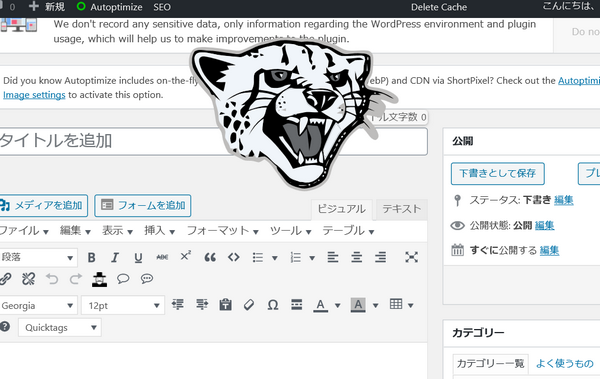Open the テーブル menu
The width and height of the screenshot is (600, 379).
[348, 231]
